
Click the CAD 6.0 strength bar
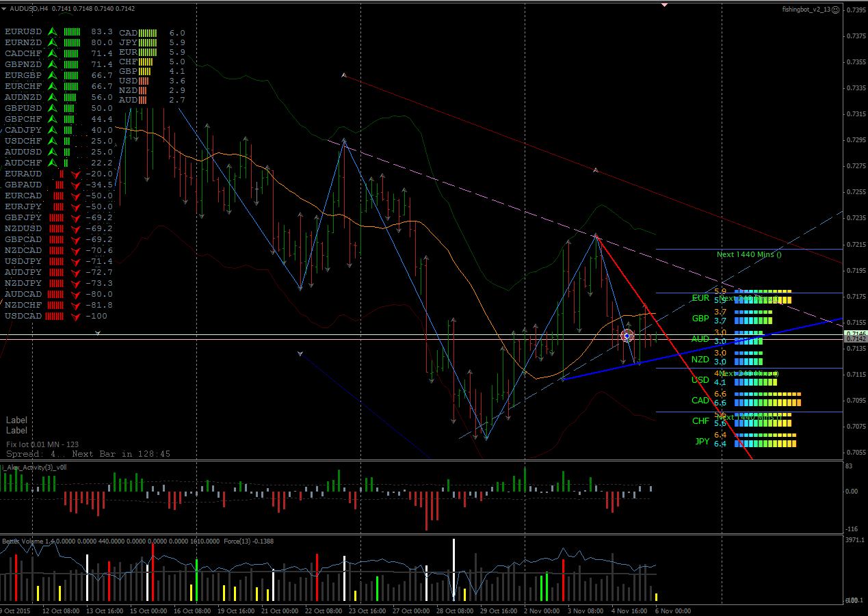click(x=148, y=33)
